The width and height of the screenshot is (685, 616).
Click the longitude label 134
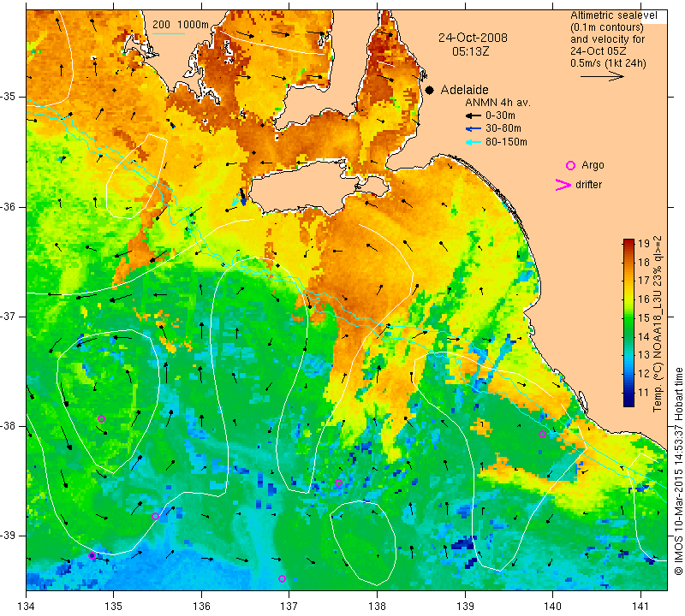27,606
